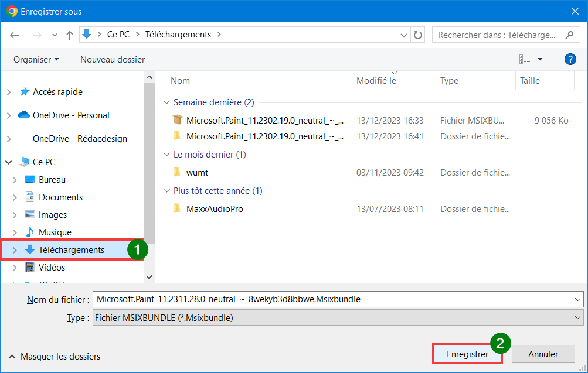Screen dimensions: 588x373
Task: Refresh the folder view
Action: [x=418, y=35]
